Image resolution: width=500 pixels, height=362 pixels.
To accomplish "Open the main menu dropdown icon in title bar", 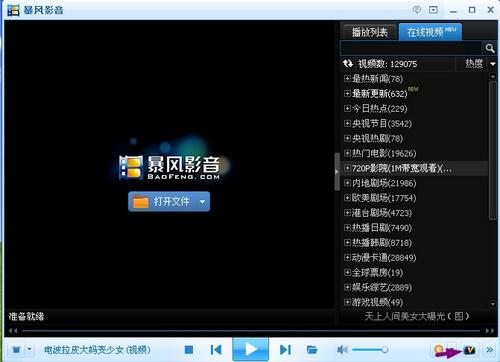I will 433,10.
